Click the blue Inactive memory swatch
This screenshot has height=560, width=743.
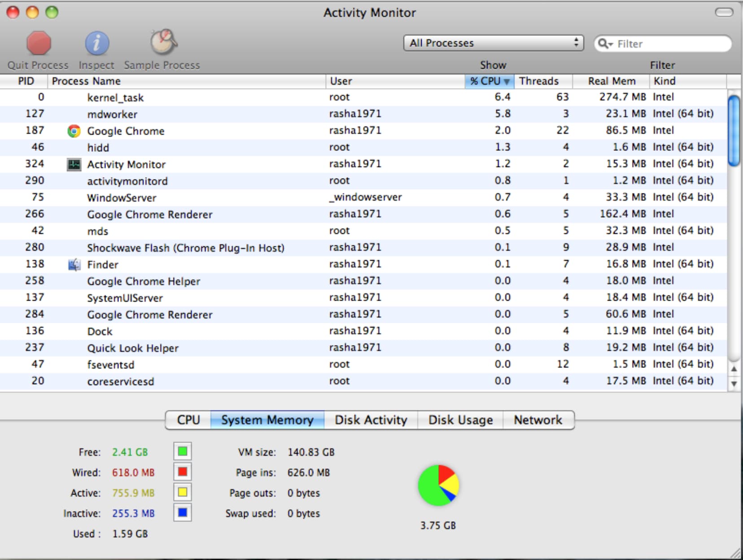[x=183, y=513]
